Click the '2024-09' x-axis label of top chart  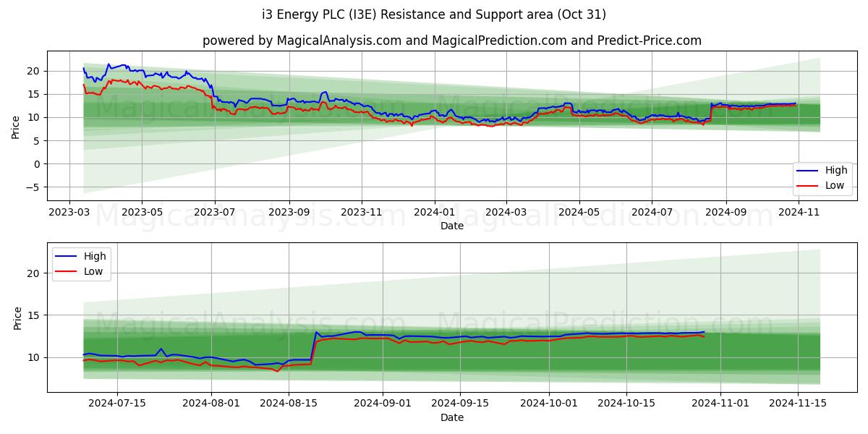point(725,213)
